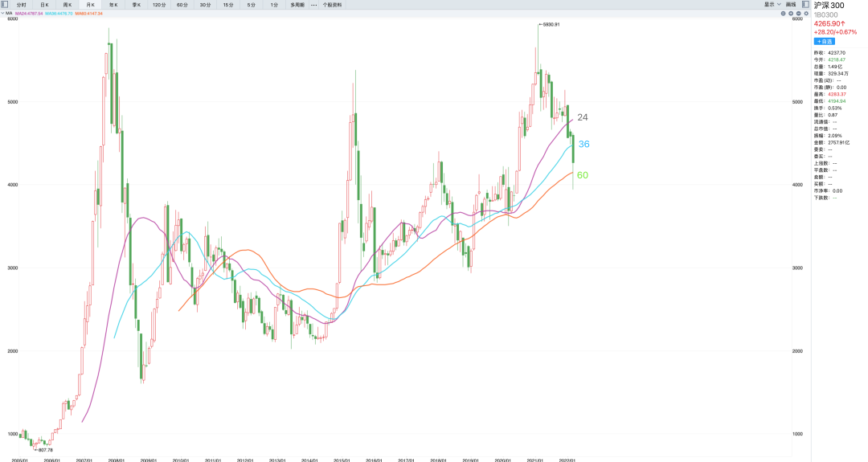Toggle the left sidebar panel icon
The width and height of the screenshot is (868, 462).
(x=5, y=4)
